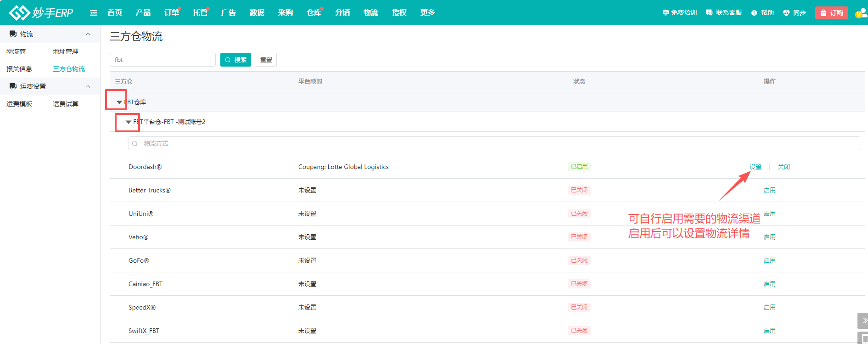Collapse FBT平台仓-FBT -测试账号2 row

pos(129,122)
